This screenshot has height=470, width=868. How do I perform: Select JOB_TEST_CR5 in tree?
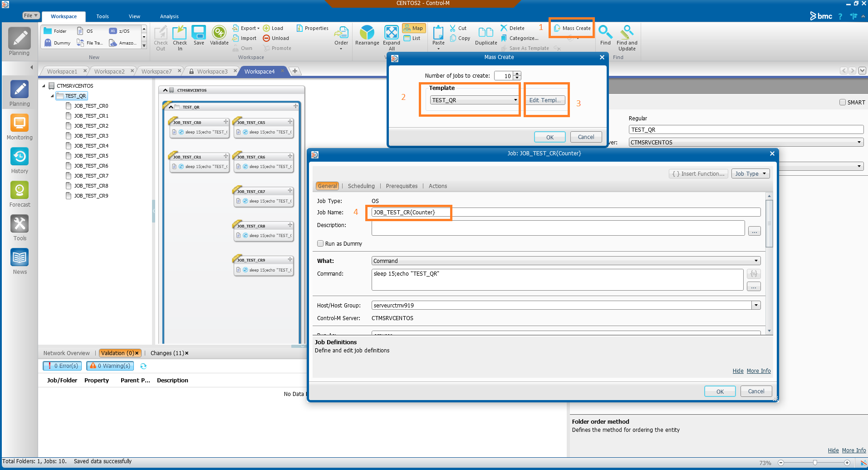[91, 156]
